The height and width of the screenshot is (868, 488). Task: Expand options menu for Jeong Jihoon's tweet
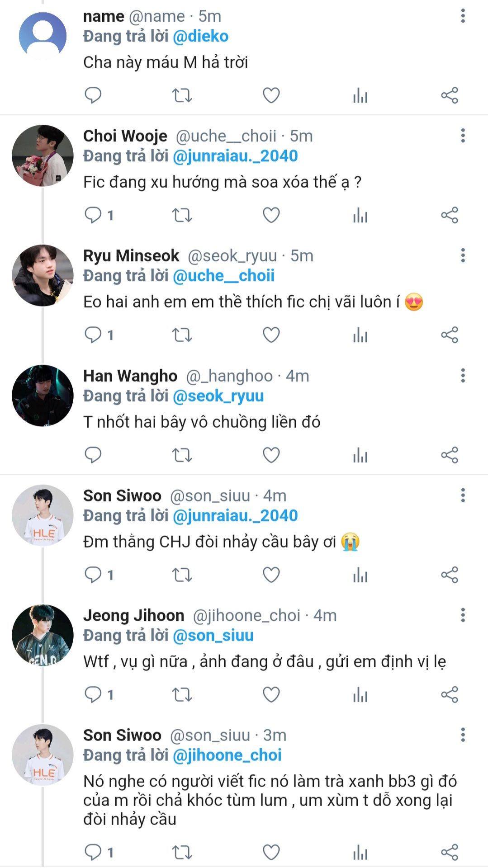coord(463,615)
